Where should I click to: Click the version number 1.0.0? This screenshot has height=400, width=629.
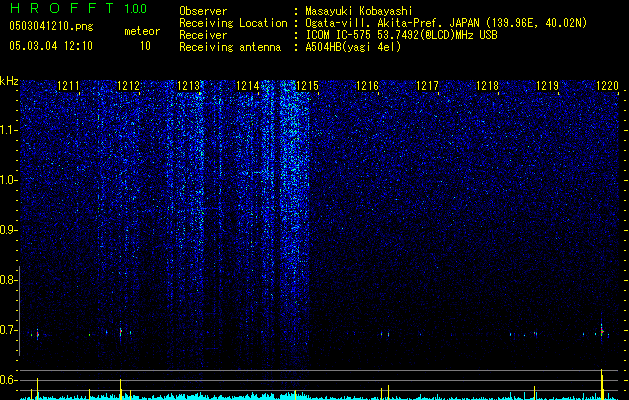136,9
